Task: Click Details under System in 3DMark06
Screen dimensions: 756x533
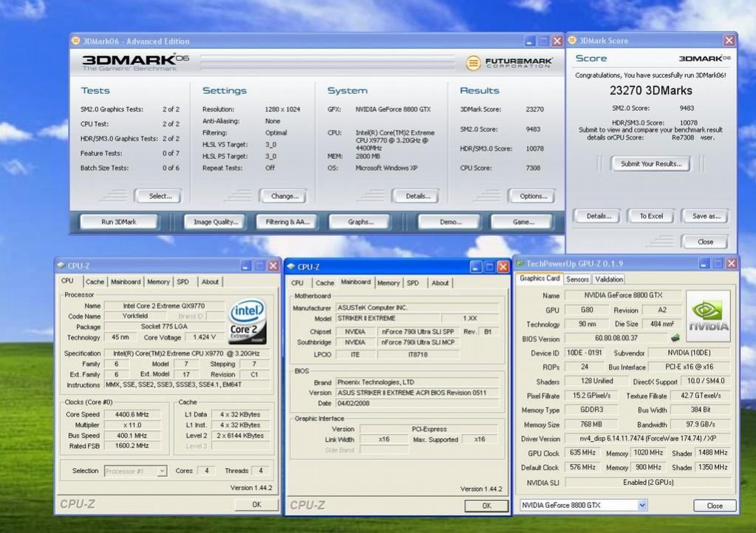Action: (x=417, y=196)
